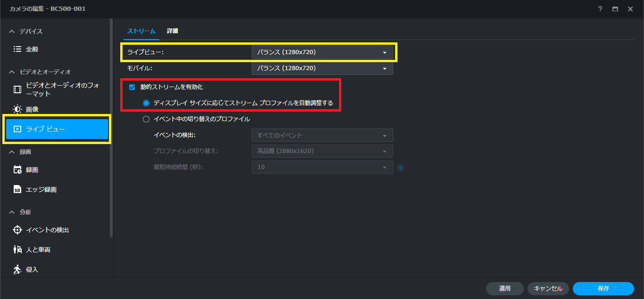This screenshot has width=644, height=299.
Task: Click the 保存 button
Action: pyautogui.click(x=603, y=288)
